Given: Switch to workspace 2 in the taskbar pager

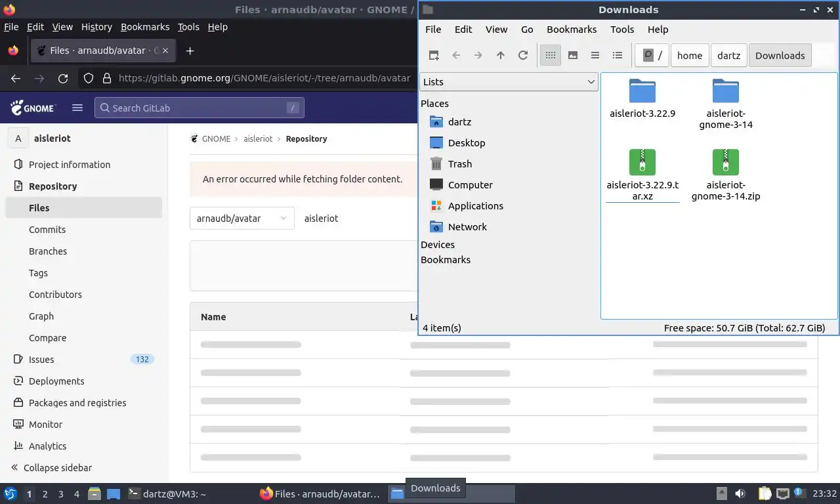Looking at the screenshot, I should [x=45, y=493].
